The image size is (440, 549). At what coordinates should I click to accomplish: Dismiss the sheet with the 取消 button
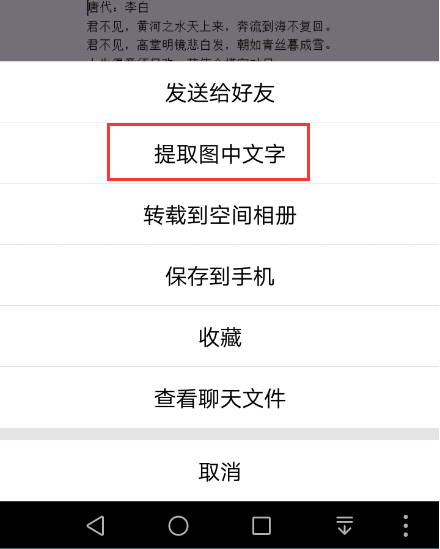pos(220,471)
